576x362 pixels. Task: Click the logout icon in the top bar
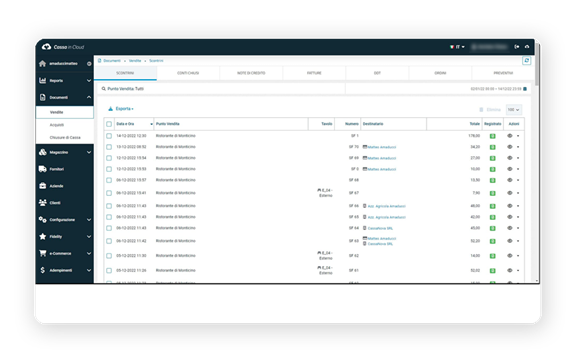click(x=517, y=47)
